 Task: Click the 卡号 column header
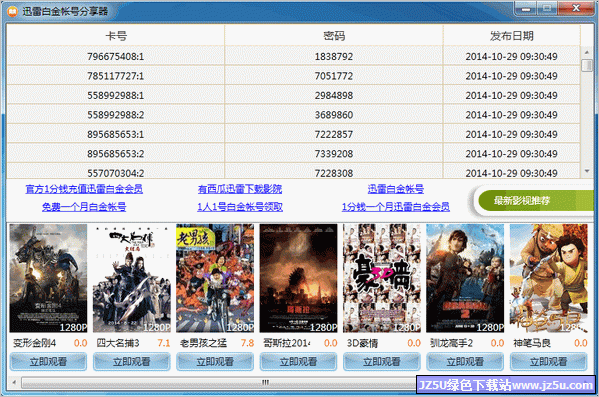coord(116,36)
